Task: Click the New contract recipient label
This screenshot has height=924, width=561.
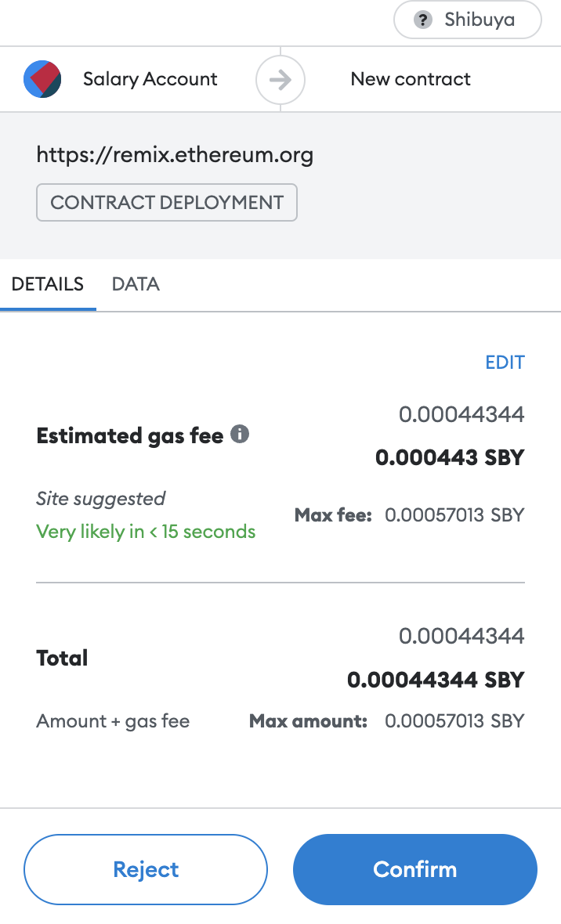Action: coord(411,79)
